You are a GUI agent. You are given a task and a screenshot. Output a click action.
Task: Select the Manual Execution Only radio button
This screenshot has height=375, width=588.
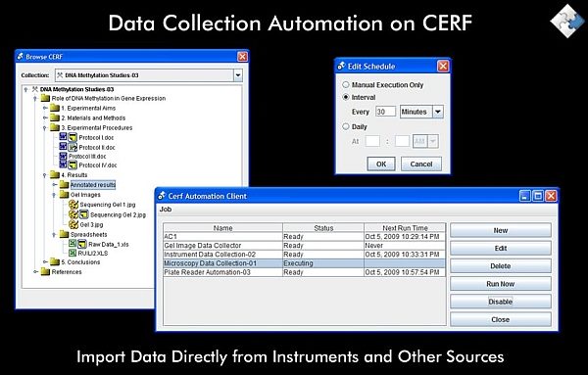pyautogui.click(x=346, y=85)
